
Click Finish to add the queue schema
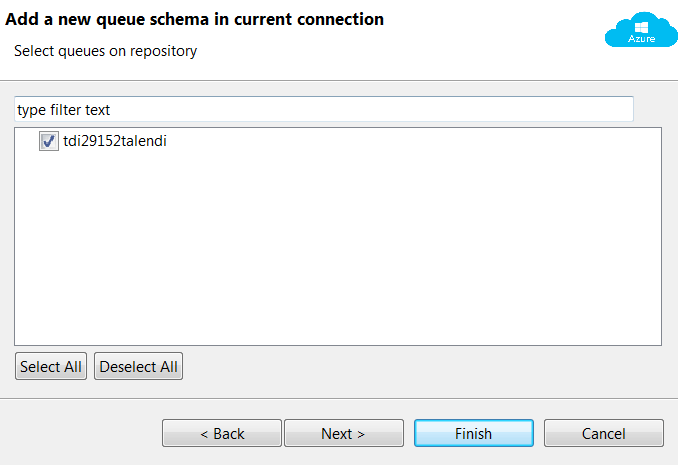473,433
